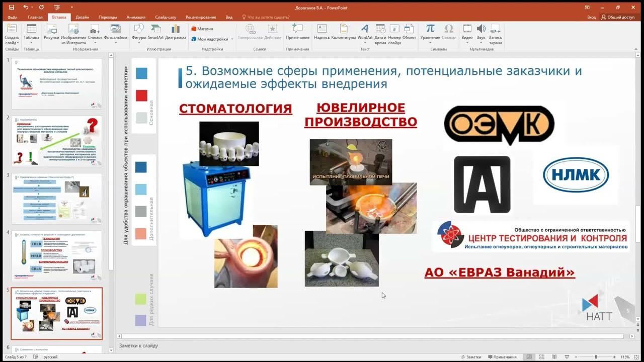Insert a chart with Диаграмма
This screenshot has width=644, height=362.
[176, 32]
